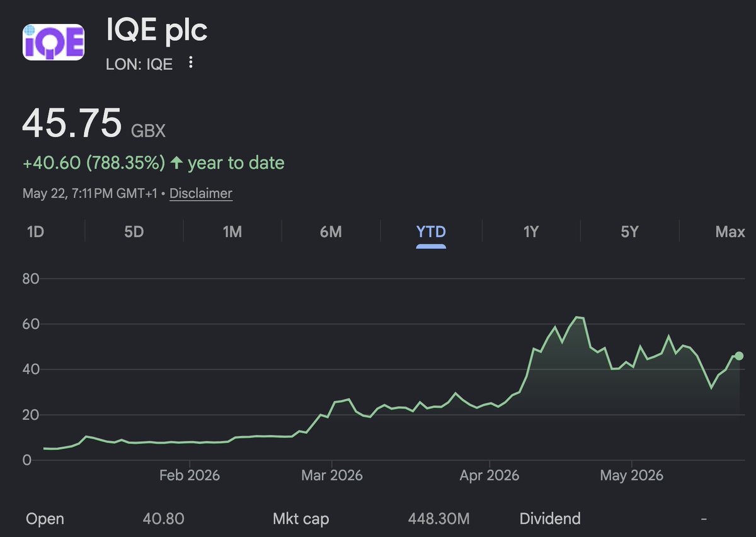The image size is (756, 537).
Task: Click the LON: IQE ticker text
Action: pos(139,64)
